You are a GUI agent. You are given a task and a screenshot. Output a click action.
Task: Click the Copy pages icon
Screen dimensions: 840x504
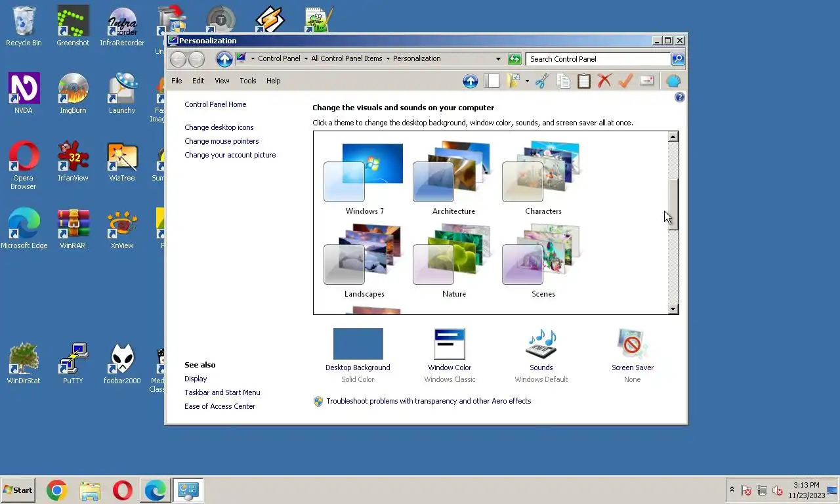pyautogui.click(x=563, y=81)
